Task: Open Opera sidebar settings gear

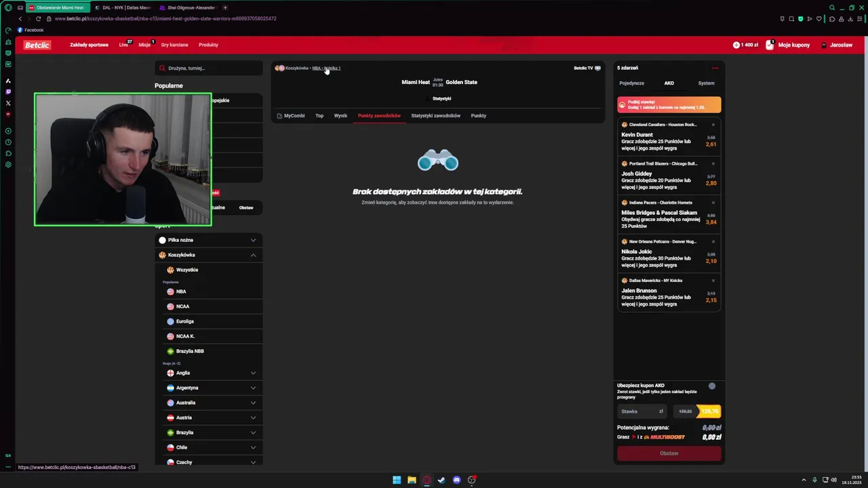Action: (x=8, y=164)
